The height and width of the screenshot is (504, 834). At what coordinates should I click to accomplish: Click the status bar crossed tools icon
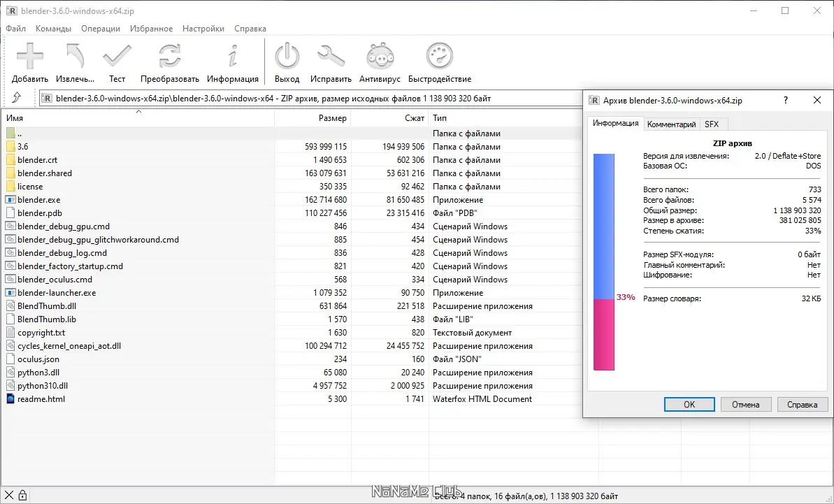(9, 496)
